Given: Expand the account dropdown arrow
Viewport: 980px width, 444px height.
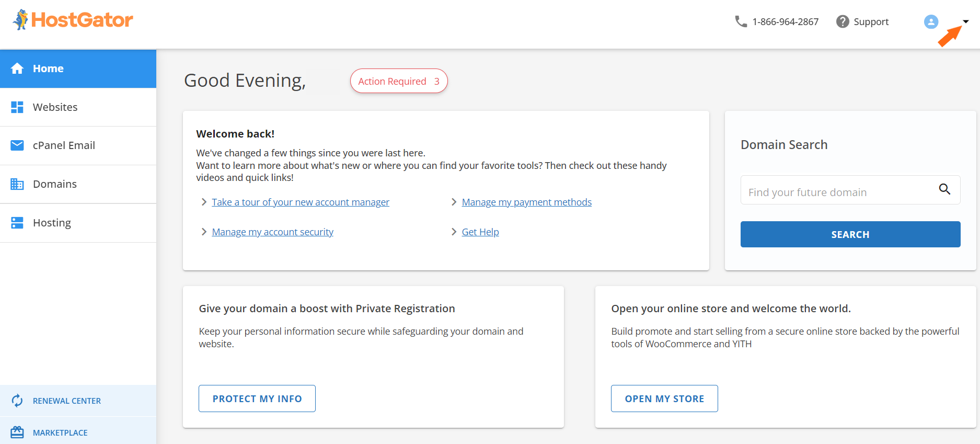Looking at the screenshot, I should (966, 21).
